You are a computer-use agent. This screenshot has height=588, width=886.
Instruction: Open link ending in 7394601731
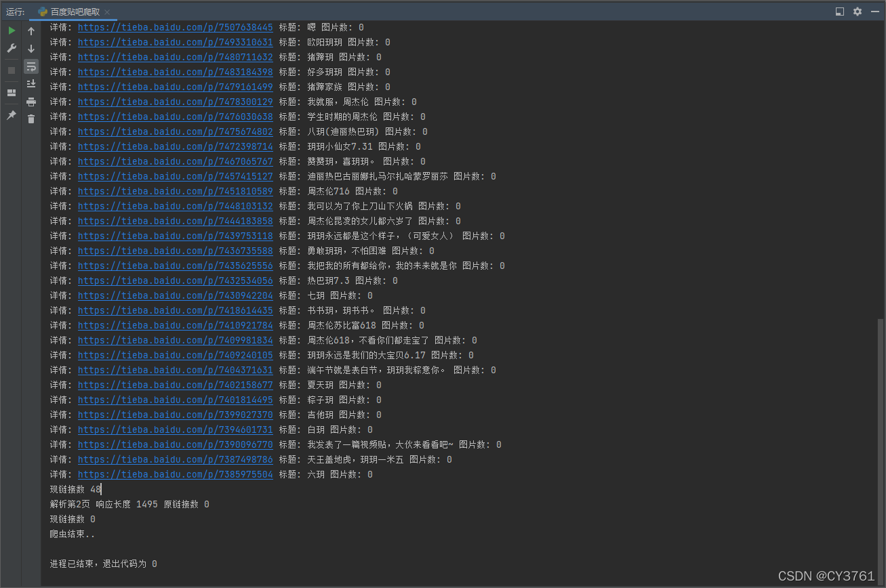[x=176, y=429]
